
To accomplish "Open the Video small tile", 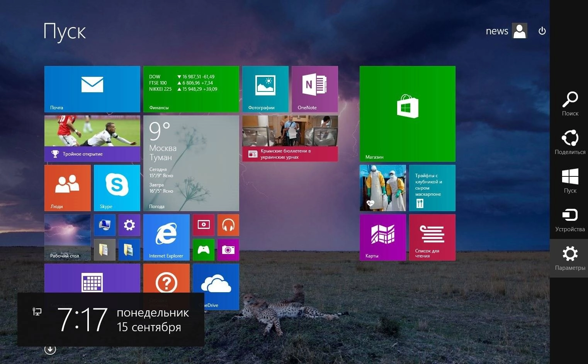I will [204, 225].
